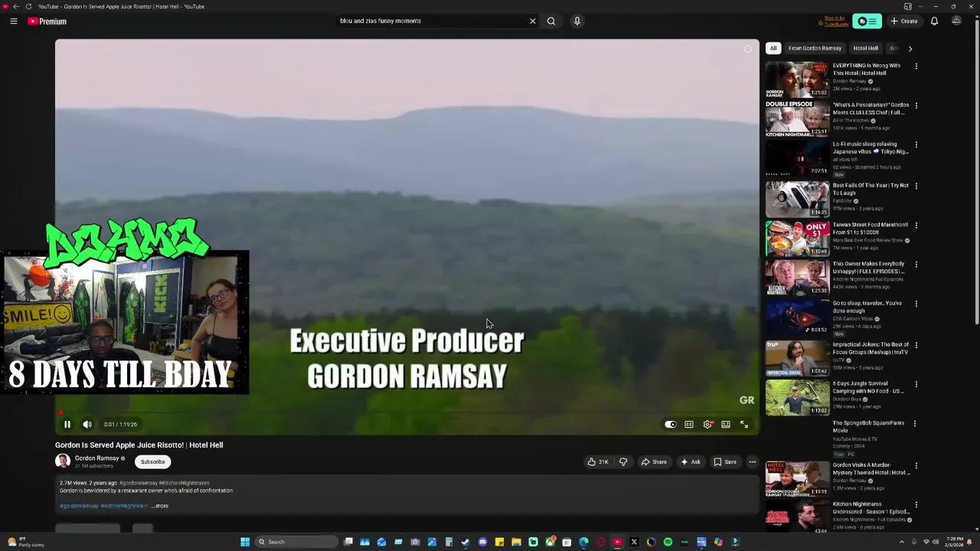Toggle closed captions in the player

point(689,424)
